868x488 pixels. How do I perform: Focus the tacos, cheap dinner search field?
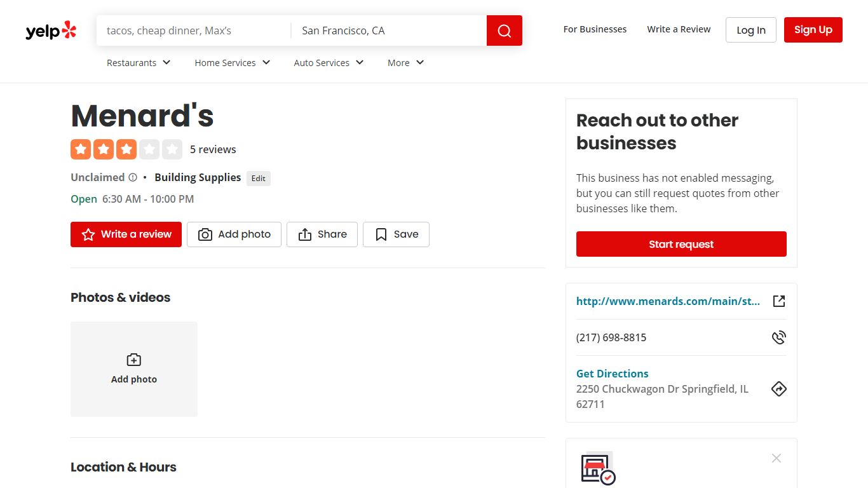(194, 30)
